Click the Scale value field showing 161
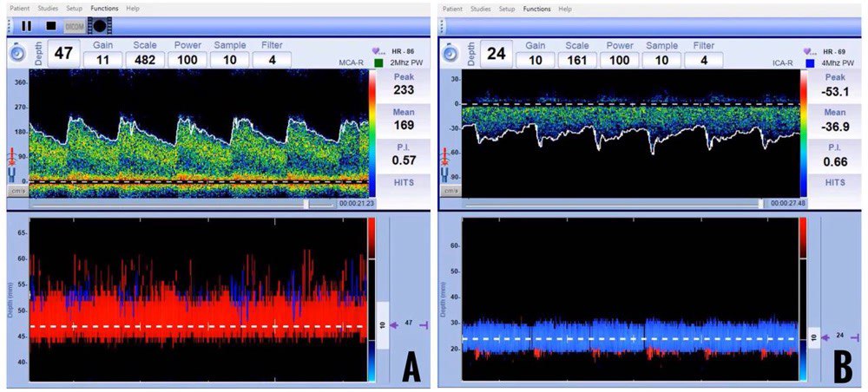The image size is (868, 392). 577,60
